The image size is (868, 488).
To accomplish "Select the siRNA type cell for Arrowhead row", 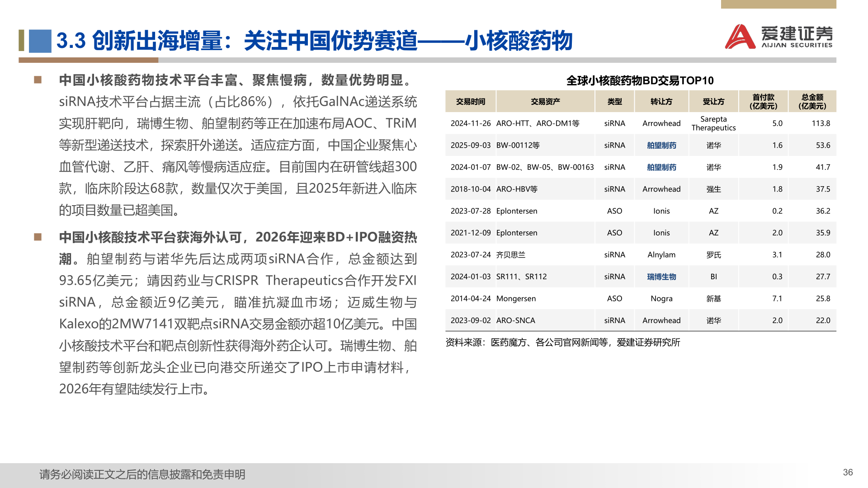I will [614, 123].
